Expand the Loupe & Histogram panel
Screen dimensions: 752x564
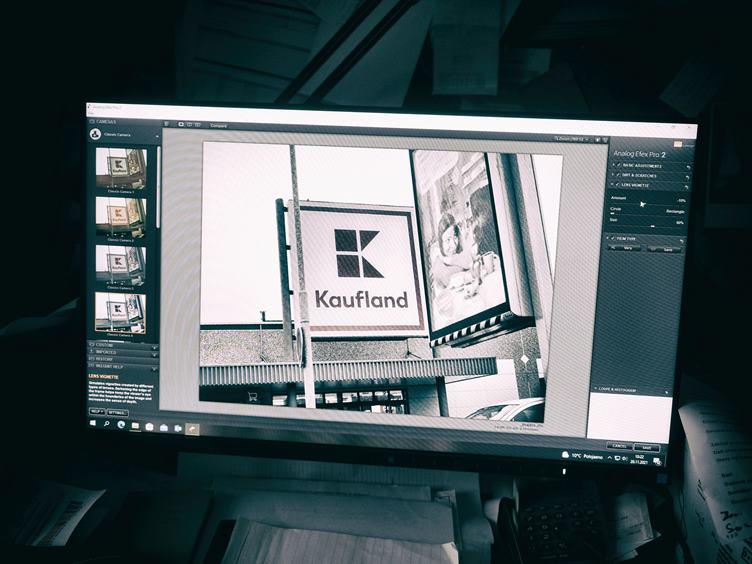click(x=631, y=390)
